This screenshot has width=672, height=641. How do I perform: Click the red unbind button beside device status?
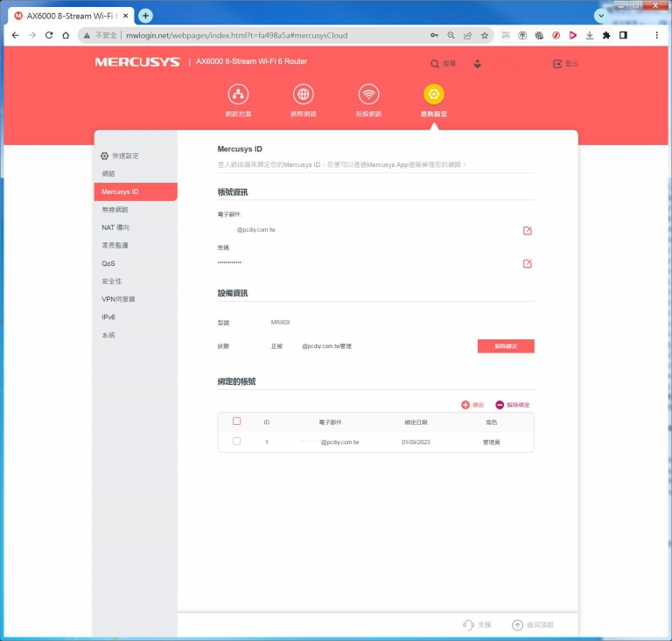[x=506, y=346]
